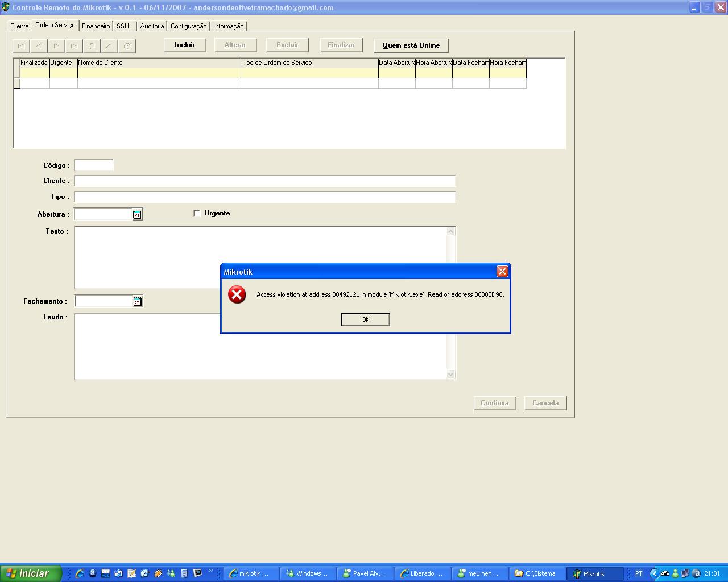
Task: Open the notepad quick launch icon
Action: coord(132,573)
